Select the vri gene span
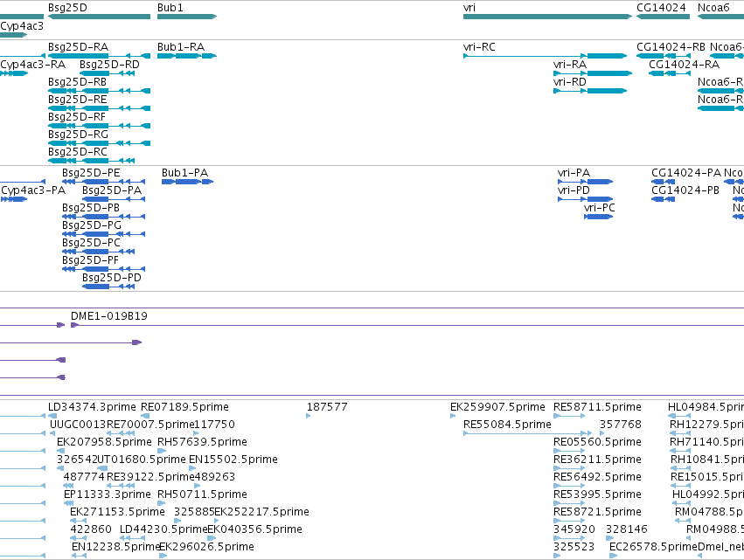744x560 pixels. (547, 17)
